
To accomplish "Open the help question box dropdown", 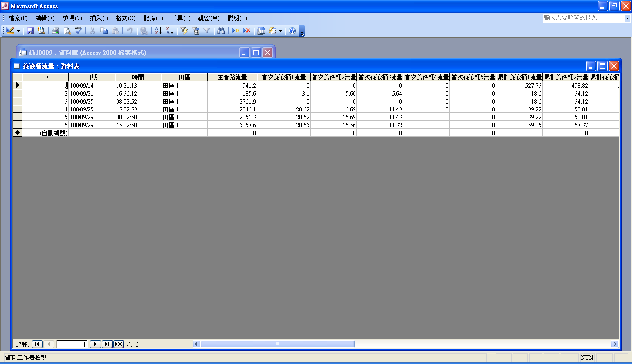I will click(627, 18).
